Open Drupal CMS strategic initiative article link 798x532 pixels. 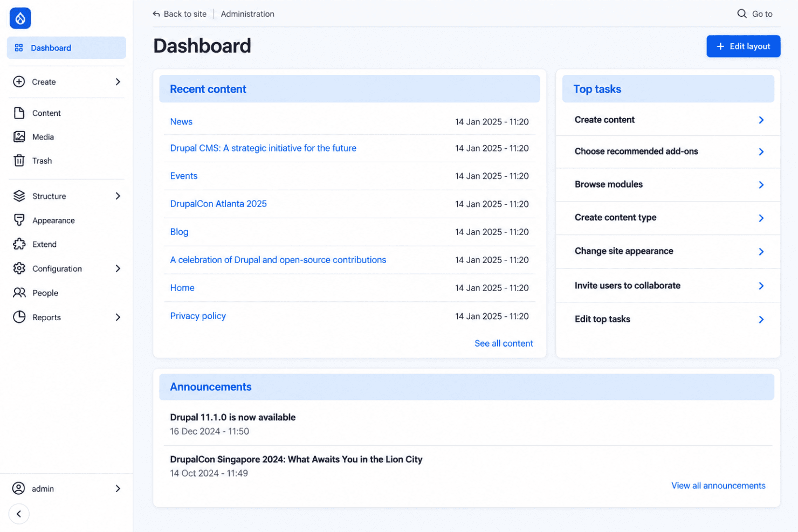click(x=263, y=148)
